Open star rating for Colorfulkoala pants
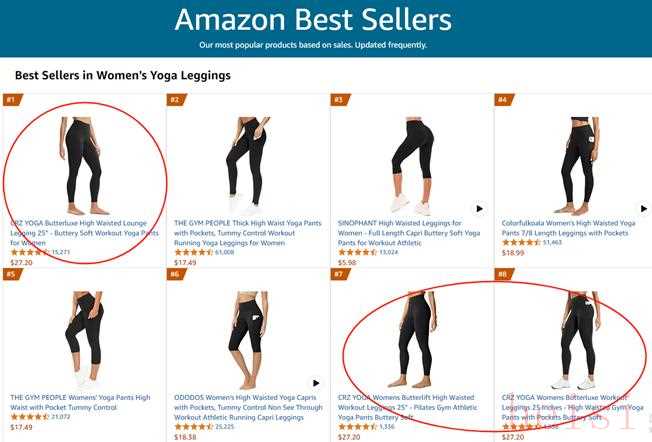Viewport: 652px width, 442px height. (521, 242)
